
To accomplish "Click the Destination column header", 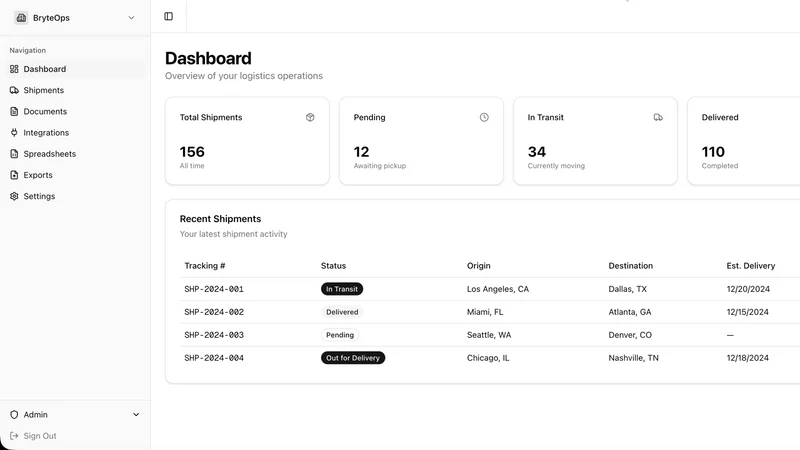I will (631, 266).
